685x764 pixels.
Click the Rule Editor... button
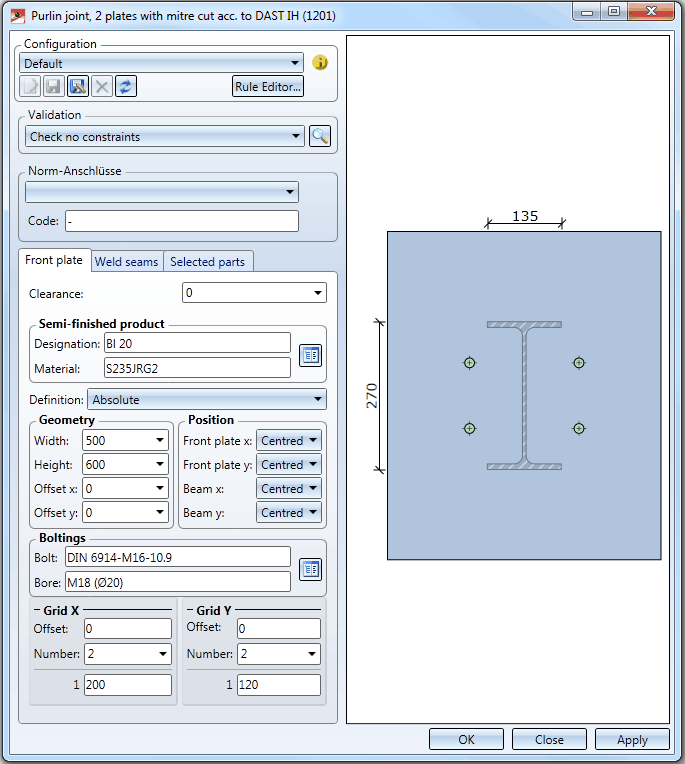click(267, 86)
